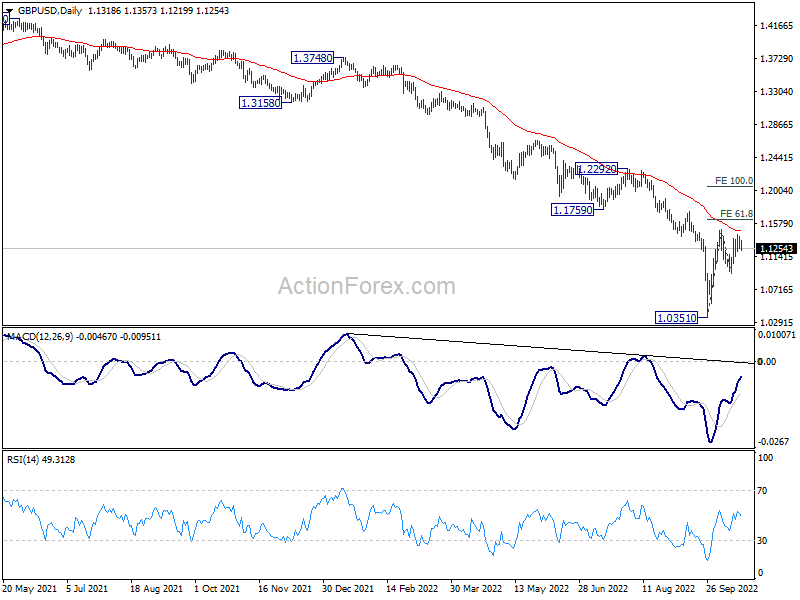Click the 1.20040 price axis value
Viewport: 800px width, 600px height.
point(777,191)
